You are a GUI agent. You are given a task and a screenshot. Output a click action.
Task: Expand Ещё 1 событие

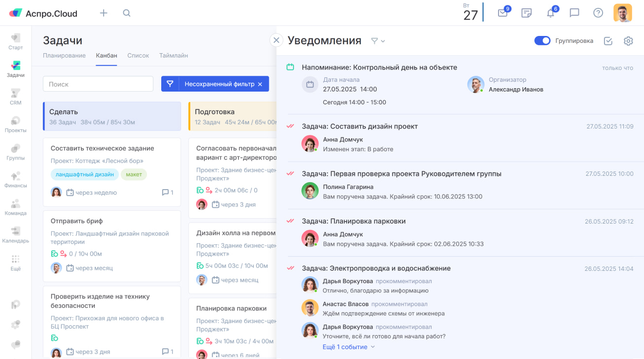pos(349,347)
